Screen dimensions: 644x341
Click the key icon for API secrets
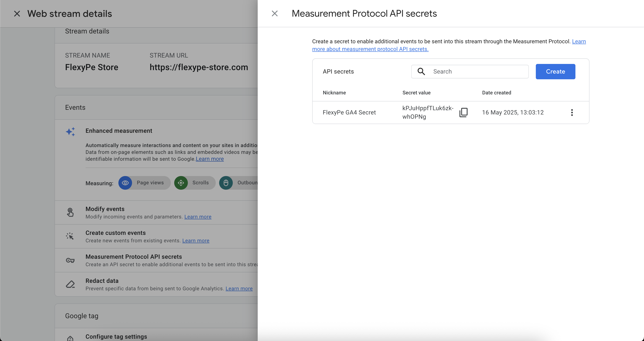pyautogui.click(x=70, y=260)
